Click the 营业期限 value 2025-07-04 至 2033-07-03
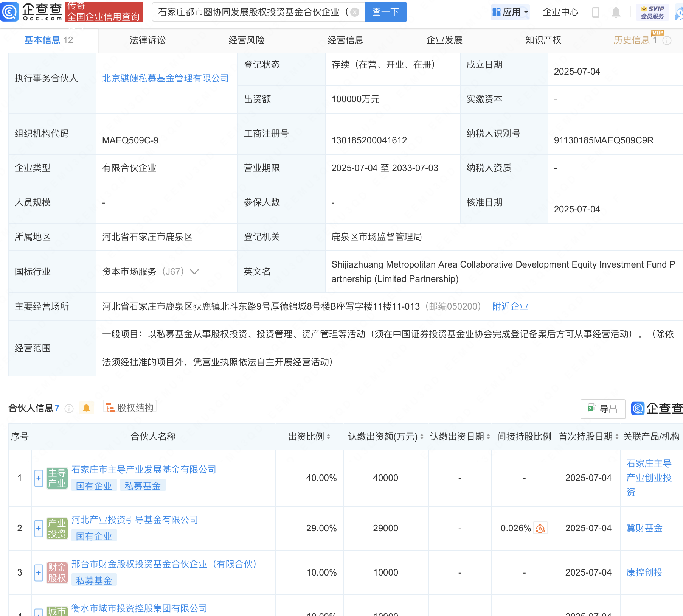The width and height of the screenshot is (683, 616). pyautogui.click(x=385, y=168)
